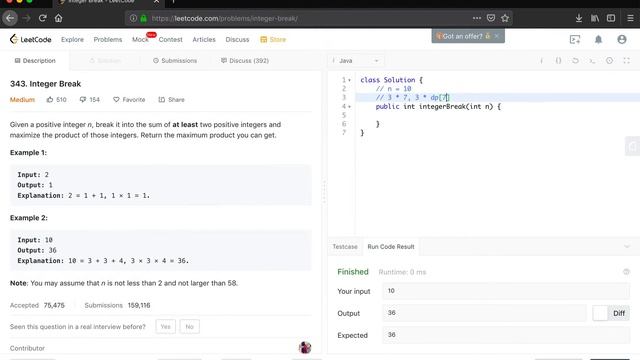Viewport: 640px width, 360px height.
Task: Click the green padlock site security icon
Action: coord(143,18)
